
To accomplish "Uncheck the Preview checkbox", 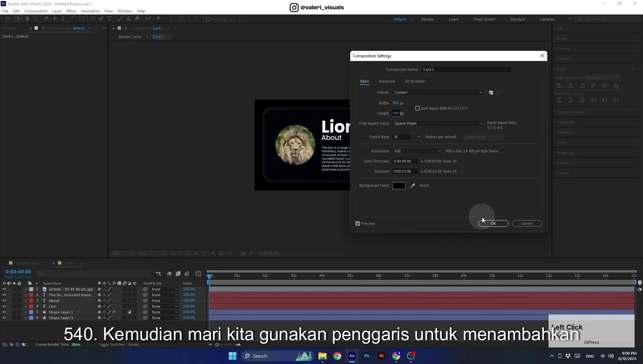I will tap(358, 223).
